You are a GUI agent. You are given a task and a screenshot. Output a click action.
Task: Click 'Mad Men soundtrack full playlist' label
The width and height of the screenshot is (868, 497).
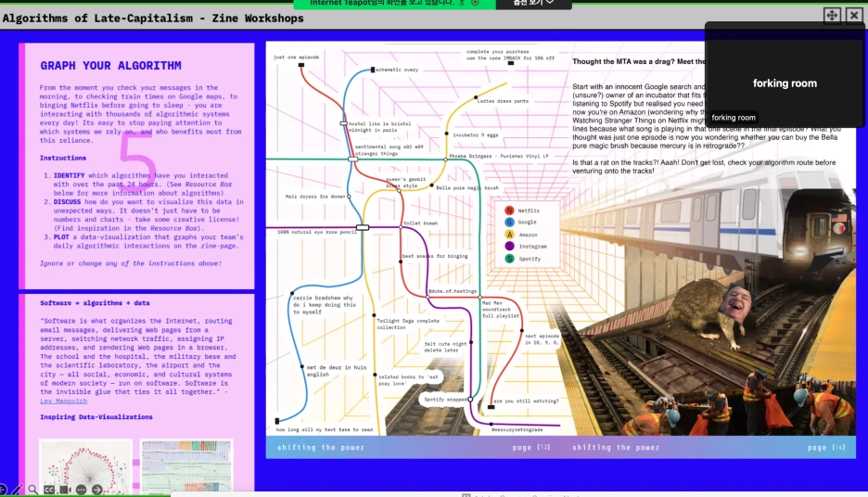point(501,310)
